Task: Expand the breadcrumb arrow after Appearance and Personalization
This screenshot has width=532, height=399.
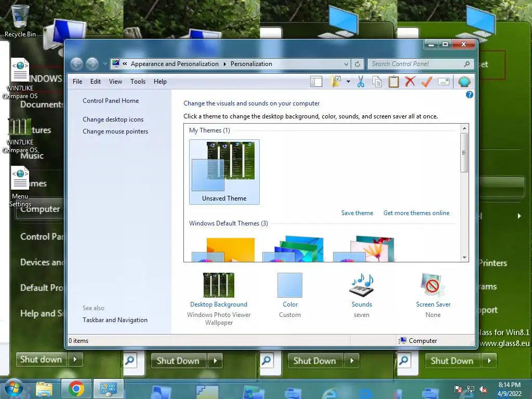Action: point(224,64)
